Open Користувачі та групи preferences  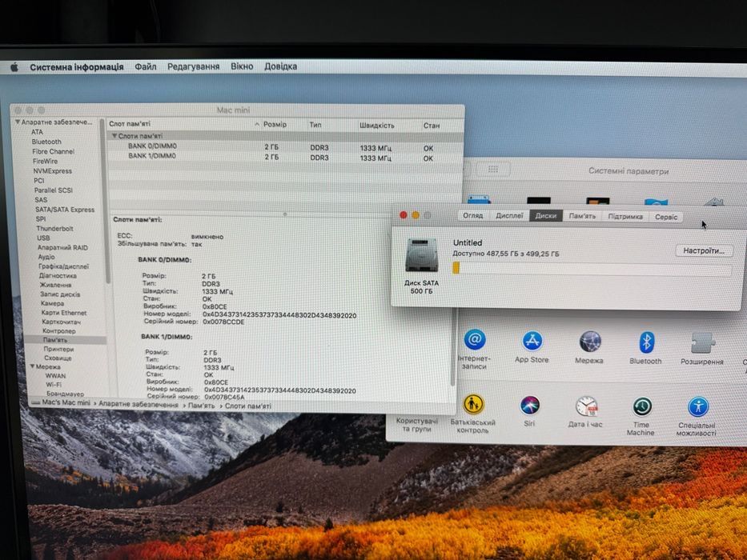417,425
